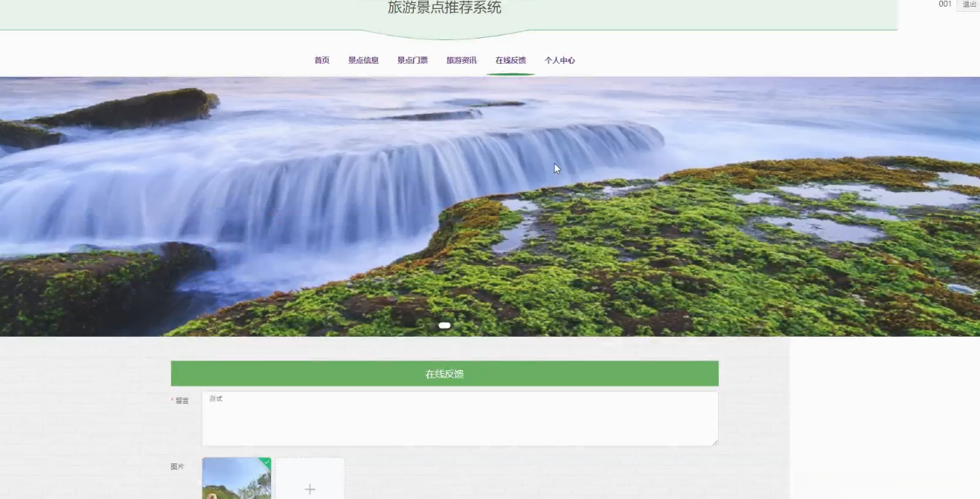
Task: Click the 退出 logout button
Action: tap(969, 4)
